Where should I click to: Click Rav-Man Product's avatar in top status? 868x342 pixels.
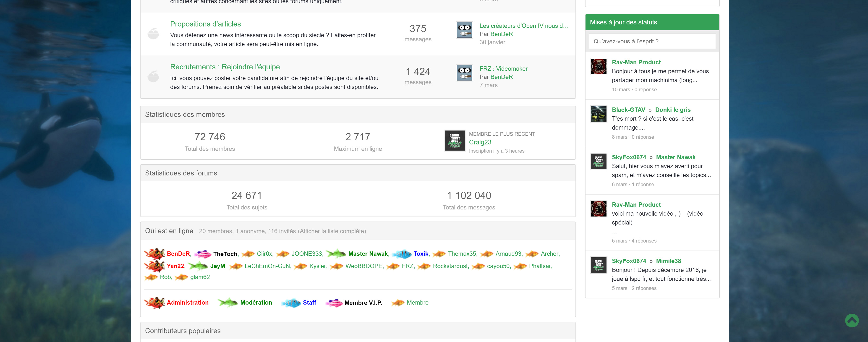[x=599, y=66]
